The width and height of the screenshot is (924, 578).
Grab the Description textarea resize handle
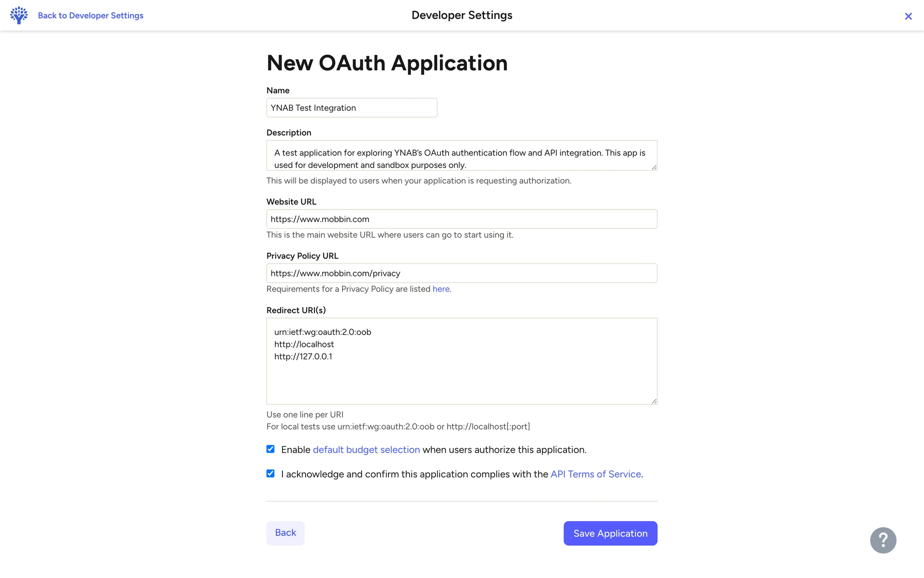pyautogui.click(x=654, y=167)
